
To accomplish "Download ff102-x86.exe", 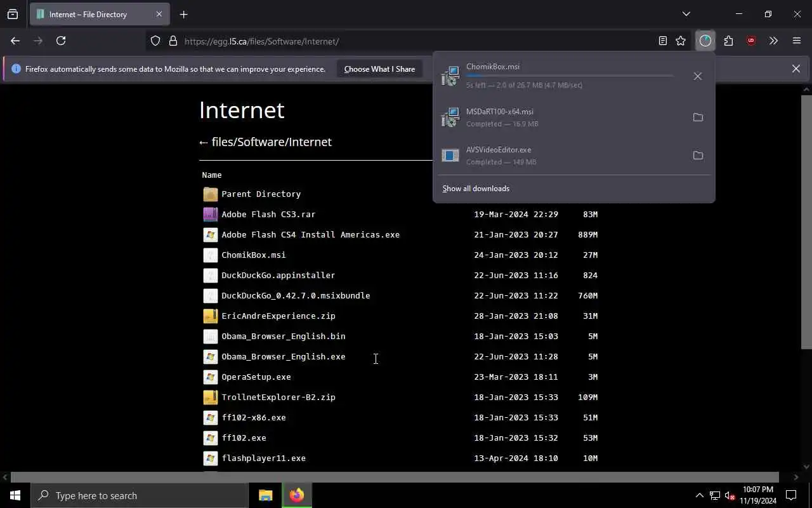I will [x=254, y=417].
